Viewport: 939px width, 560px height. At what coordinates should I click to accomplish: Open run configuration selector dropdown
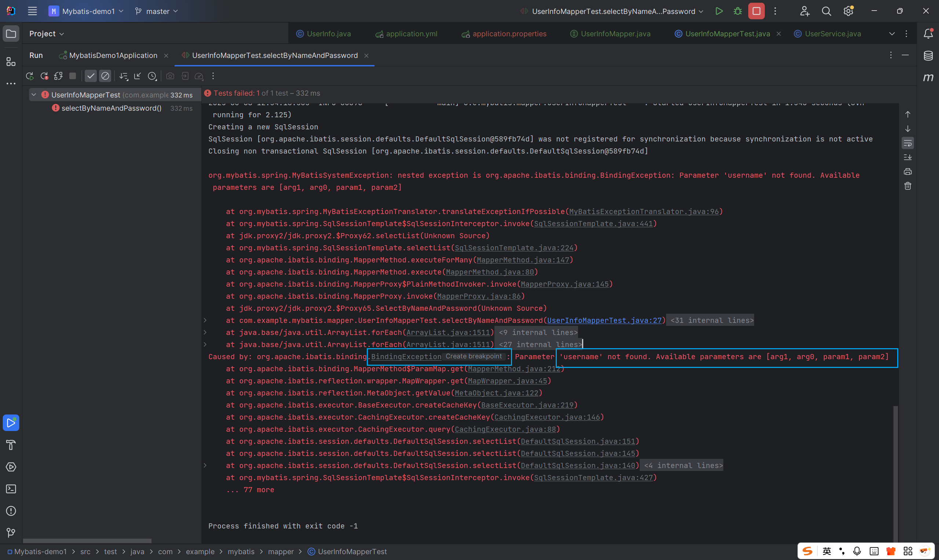pos(613,11)
